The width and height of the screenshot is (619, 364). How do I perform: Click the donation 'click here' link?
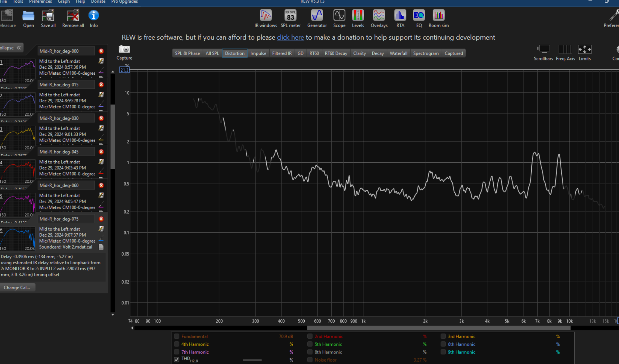point(290,37)
